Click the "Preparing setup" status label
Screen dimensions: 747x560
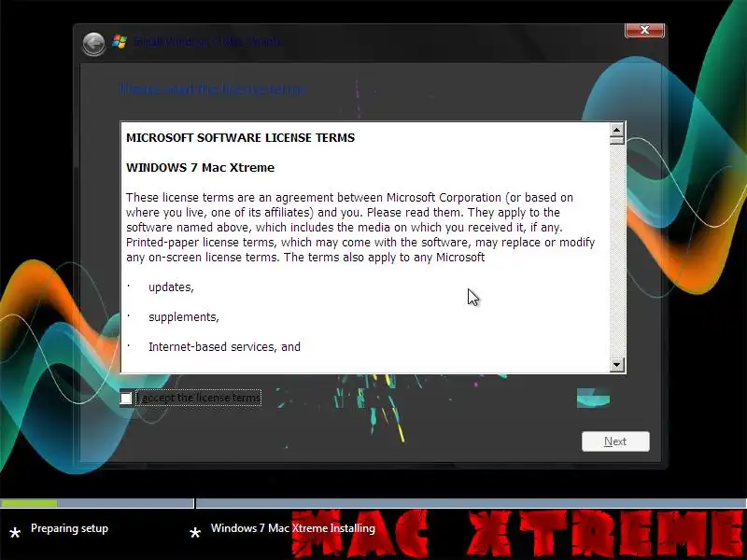tap(69, 528)
